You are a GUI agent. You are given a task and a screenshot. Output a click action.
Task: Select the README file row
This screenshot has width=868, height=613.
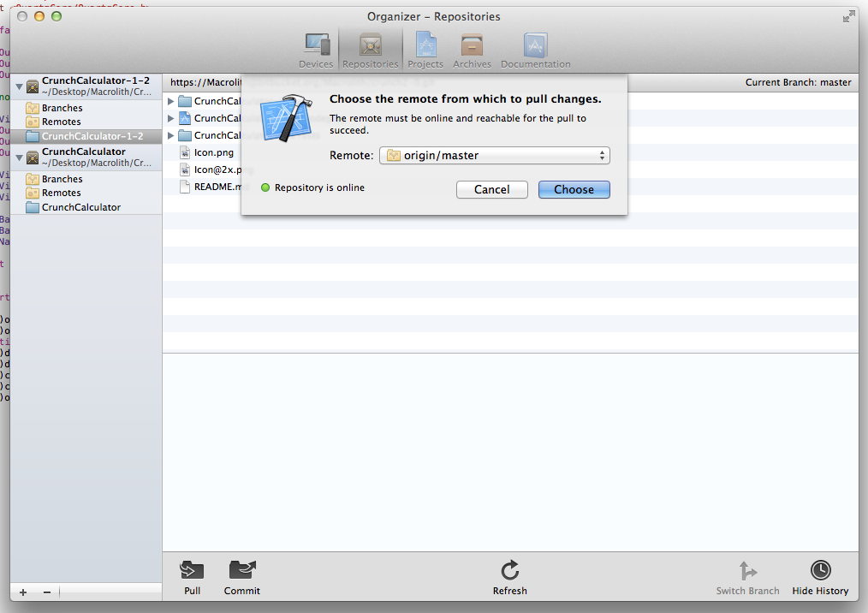[x=211, y=187]
